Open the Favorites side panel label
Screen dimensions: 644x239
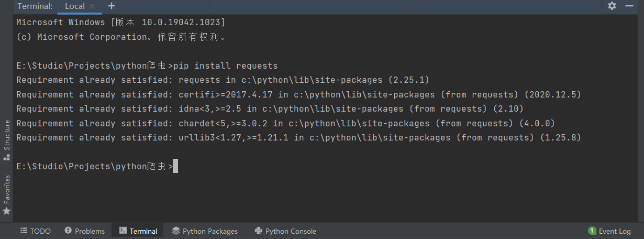(7, 189)
